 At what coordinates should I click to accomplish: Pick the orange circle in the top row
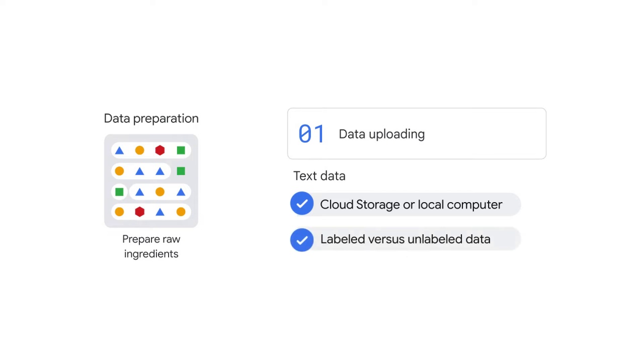pyautogui.click(x=139, y=150)
